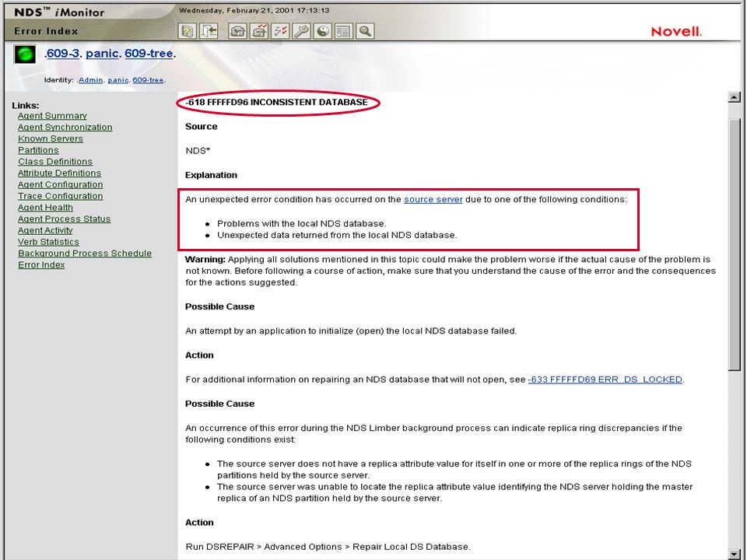The height and width of the screenshot is (560, 747).
Task: Open Agent Process Status
Action: (x=65, y=219)
